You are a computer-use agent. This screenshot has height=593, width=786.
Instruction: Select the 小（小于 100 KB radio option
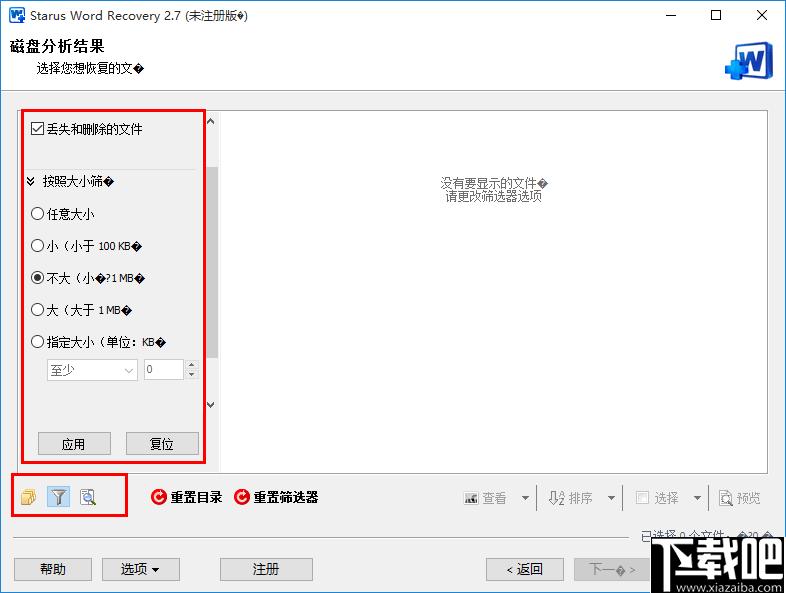point(38,246)
